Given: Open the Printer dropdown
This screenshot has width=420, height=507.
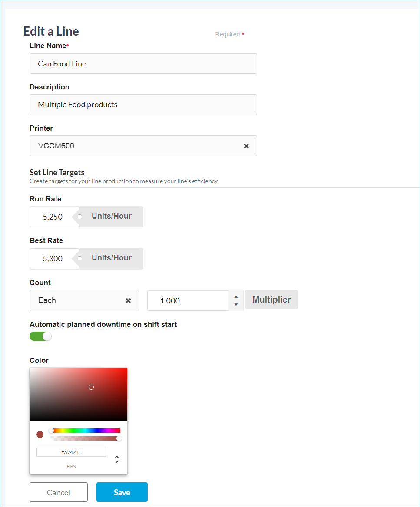Looking at the screenshot, I should tap(135, 146).
